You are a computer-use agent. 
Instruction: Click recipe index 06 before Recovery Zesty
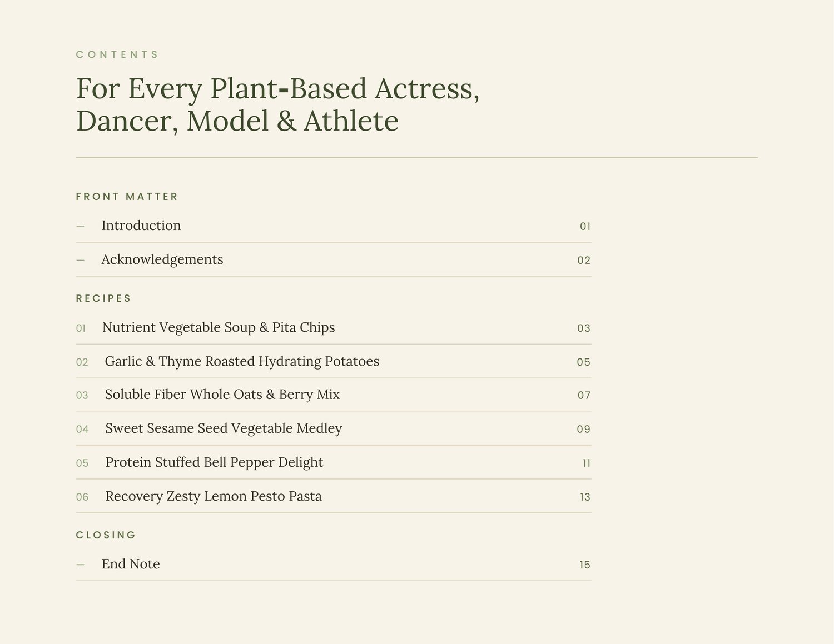82,497
